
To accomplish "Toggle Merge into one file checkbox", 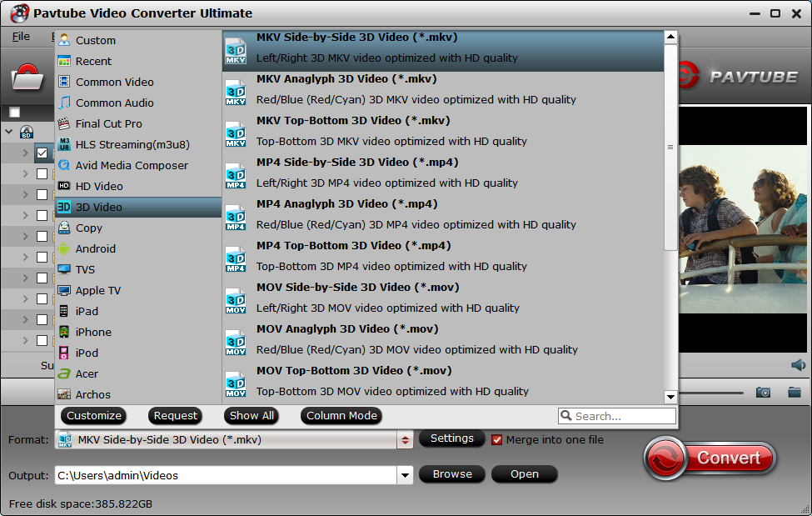I will pyautogui.click(x=497, y=439).
